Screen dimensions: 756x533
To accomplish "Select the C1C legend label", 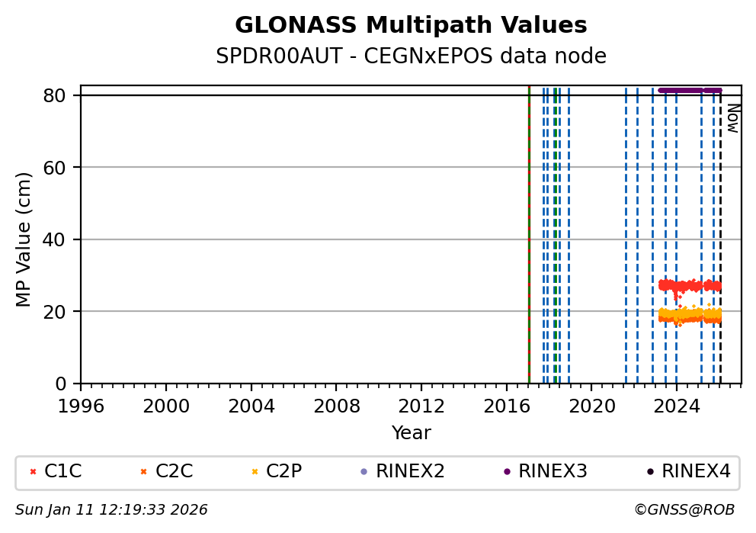I will tap(62, 472).
